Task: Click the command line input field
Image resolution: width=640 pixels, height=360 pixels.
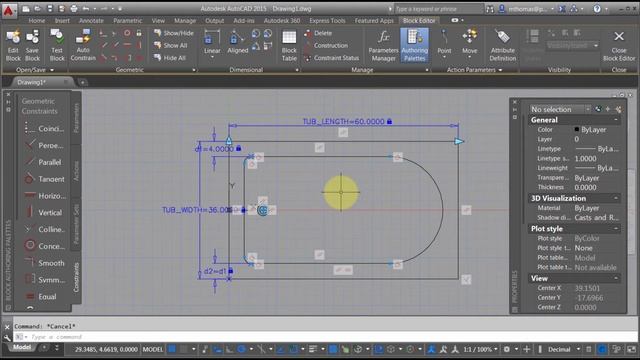Action: [x=327, y=337]
